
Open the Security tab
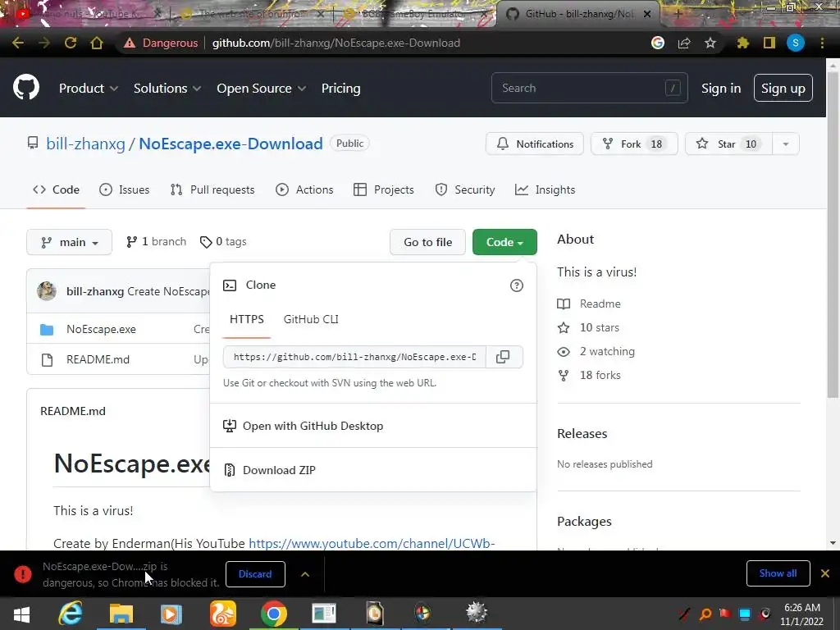click(464, 189)
